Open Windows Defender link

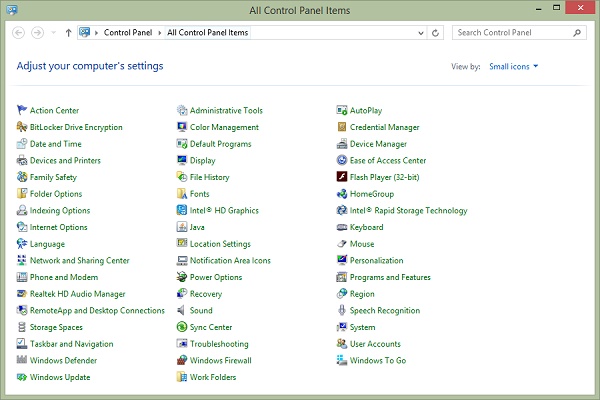(64, 360)
